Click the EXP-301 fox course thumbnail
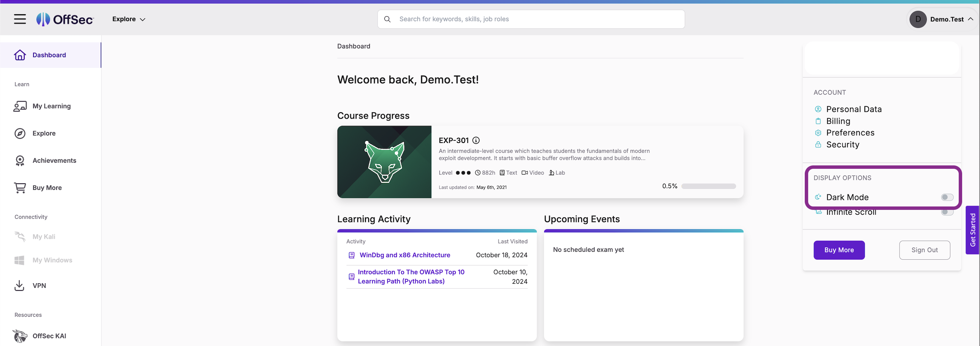The width and height of the screenshot is (980, 346). 384,162
